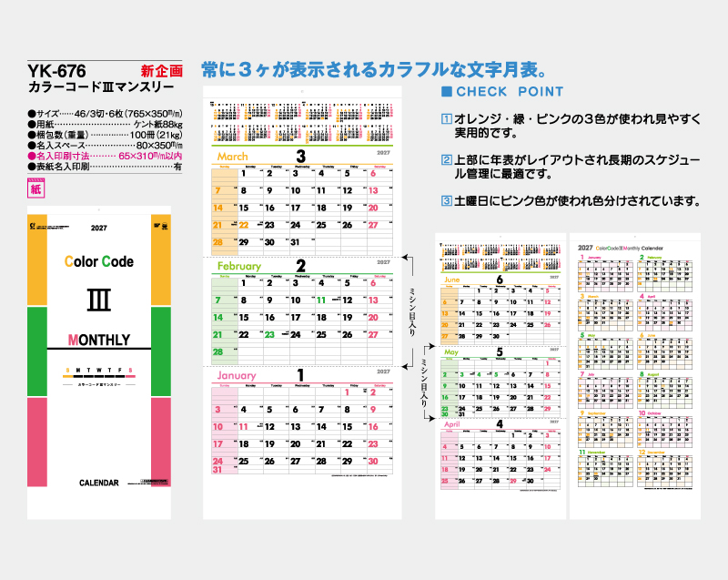Click the pink January month heading
The width and height of the screenshot is (728, 580).
[237, 375]
